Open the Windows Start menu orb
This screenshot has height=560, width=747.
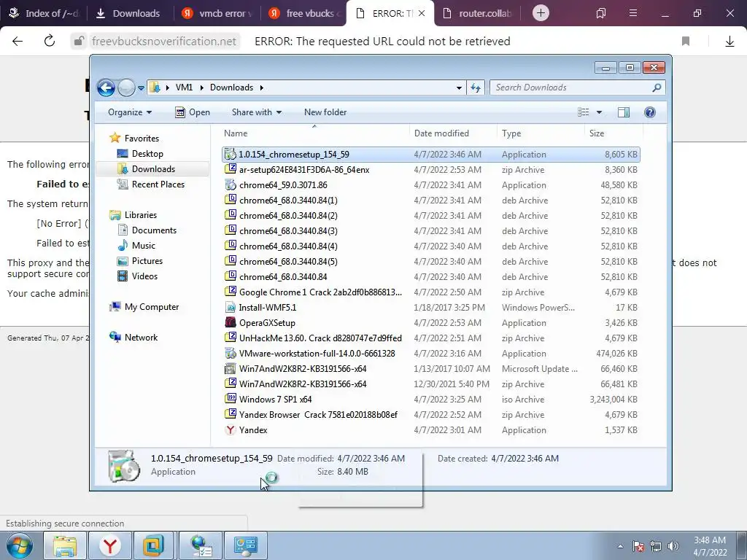[20, 545]
